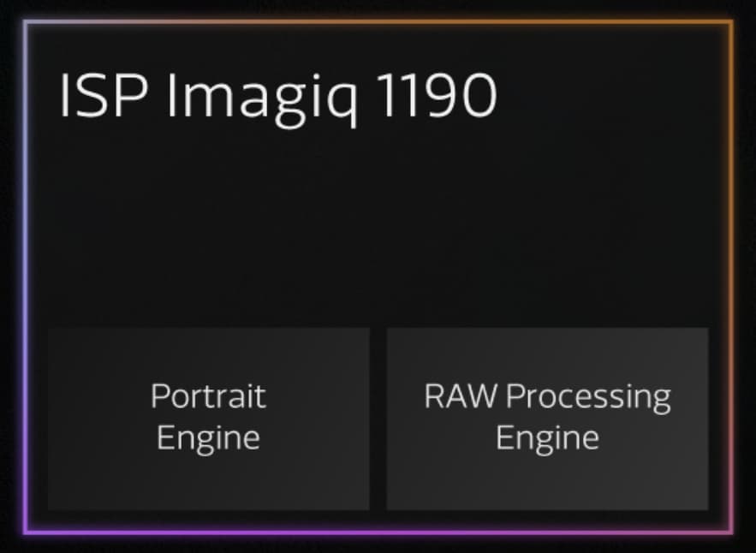Click the word "Processing" in right box
The width and height of the screenshot is (756, 553).
point(588,397)
